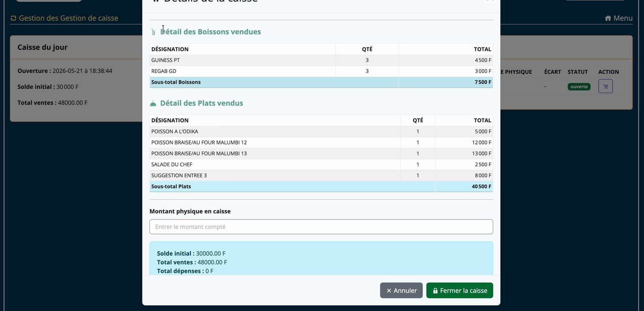Image resolution: width=644 pixels, height=311 pixels.
Task: Click the 2 500 F total for SALADE DU CHEF
Action: [x=483, y=165]
